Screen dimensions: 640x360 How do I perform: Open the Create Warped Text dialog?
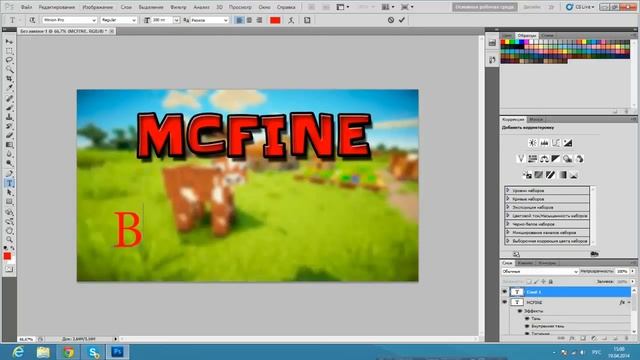[x=291, y=20]
